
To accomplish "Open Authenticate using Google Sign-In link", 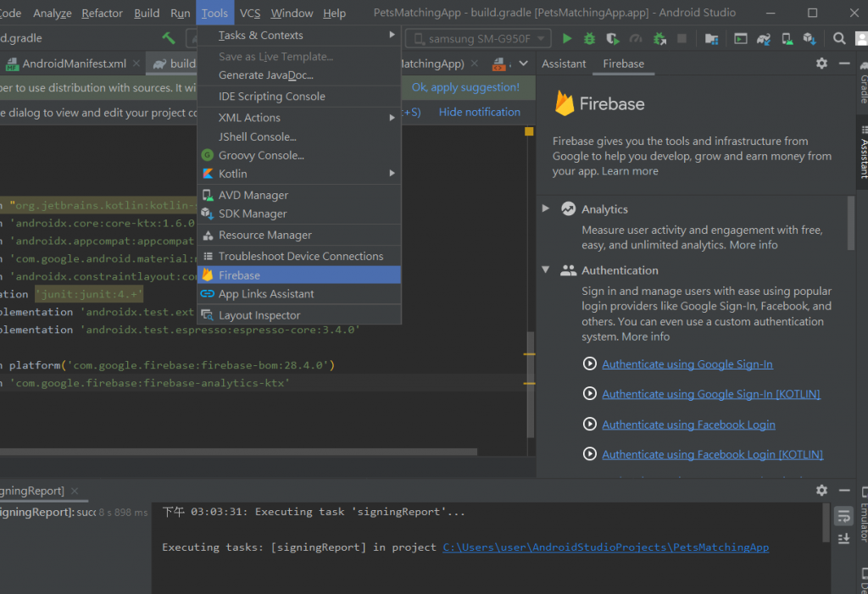I will (687, 364).
